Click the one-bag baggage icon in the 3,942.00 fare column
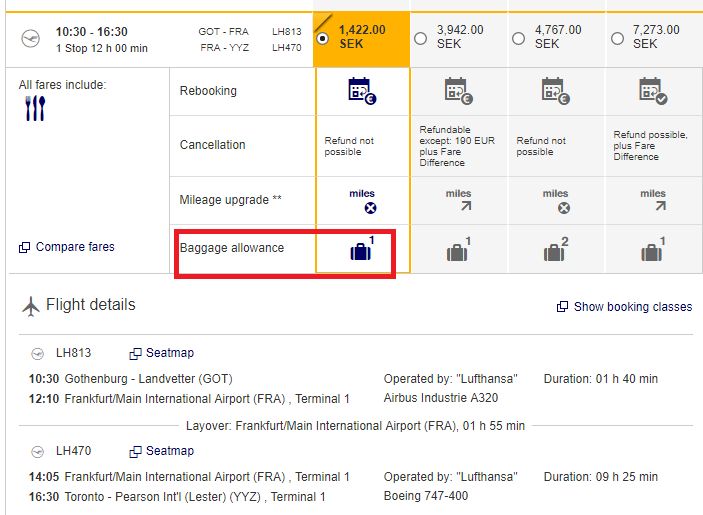703x515 pixels. click(x=459, y=249)
